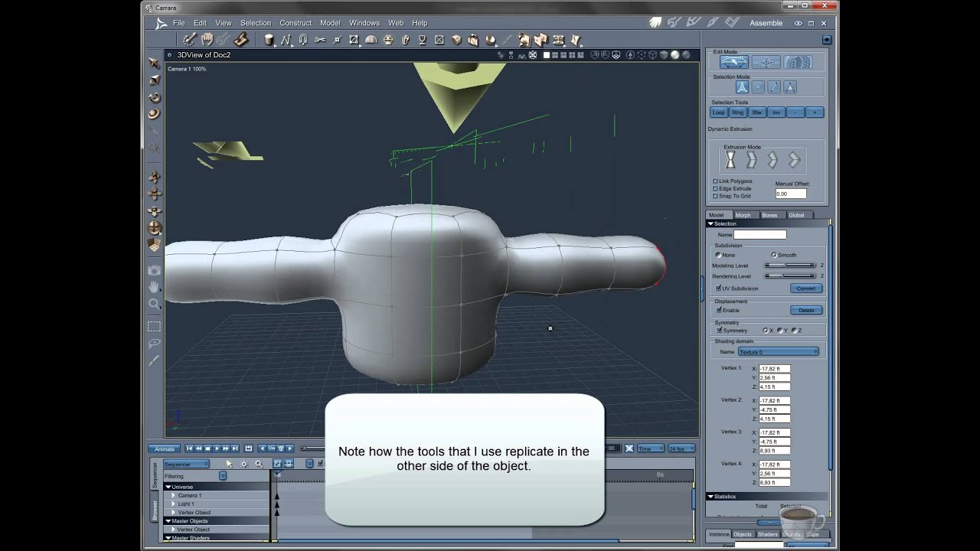
Task: Select the cylinder primitive tool icon
Action: click(x=269, y=40)
